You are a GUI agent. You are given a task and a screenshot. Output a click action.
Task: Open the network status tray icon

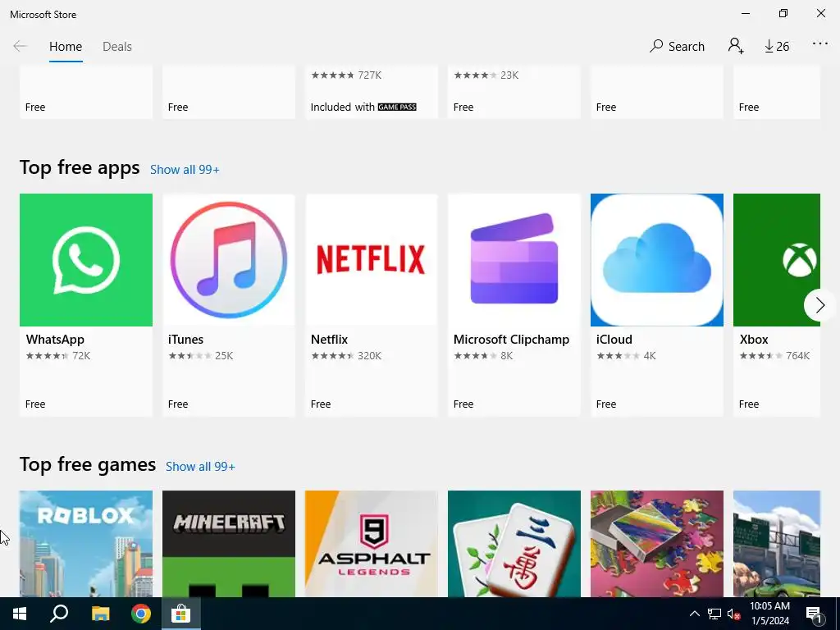coord(714,614)
